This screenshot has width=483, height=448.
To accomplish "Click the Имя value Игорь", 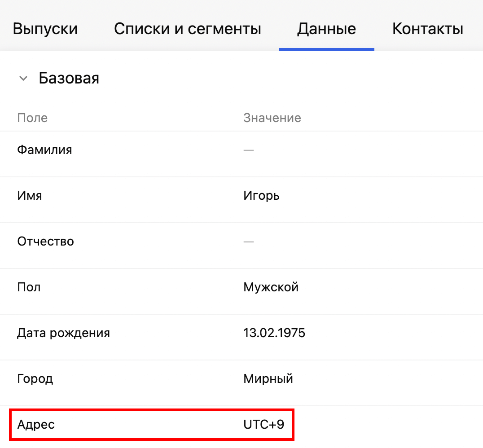I will click(x=261, y=196).
